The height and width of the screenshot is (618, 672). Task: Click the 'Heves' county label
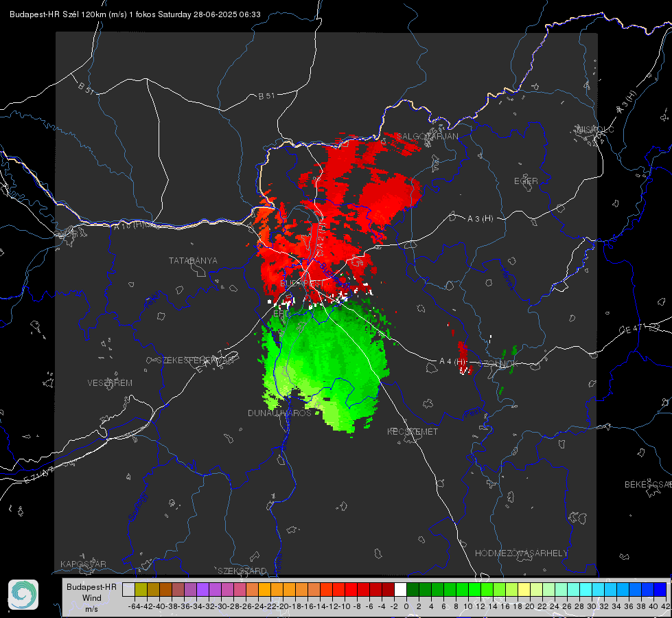coord(507,279)
